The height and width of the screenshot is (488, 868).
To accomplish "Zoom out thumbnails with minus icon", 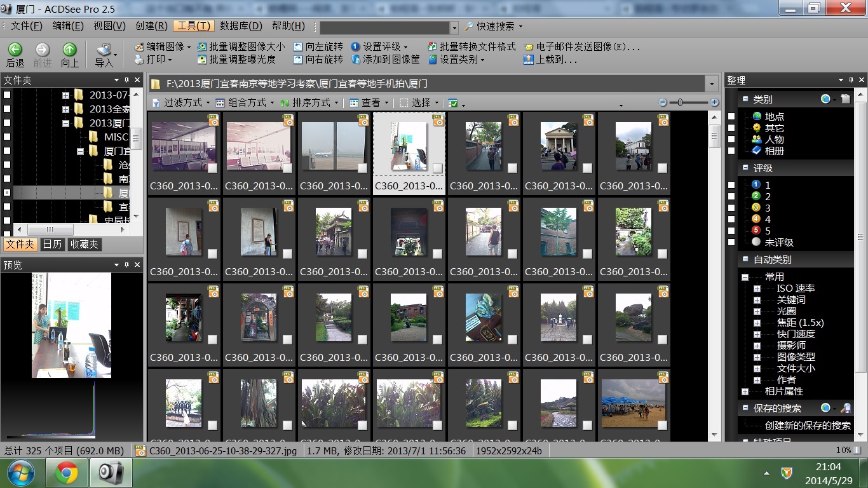I will pos(663,102).
